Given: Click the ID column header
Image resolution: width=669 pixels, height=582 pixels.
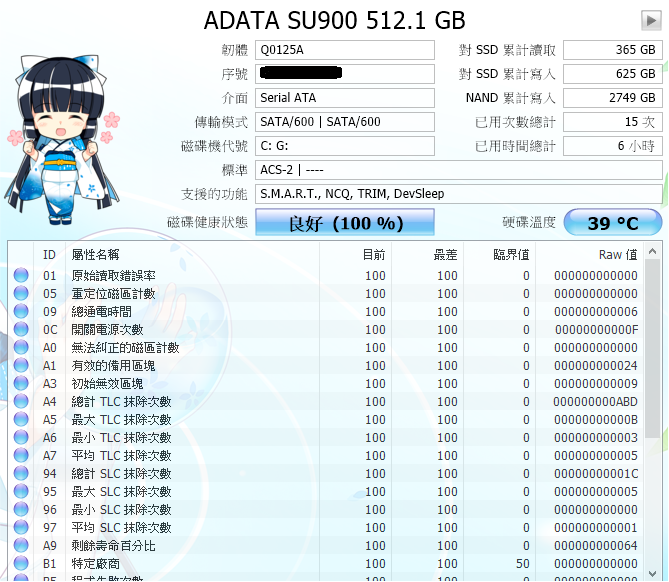Looking at the screenshot, I should [49, 255].
